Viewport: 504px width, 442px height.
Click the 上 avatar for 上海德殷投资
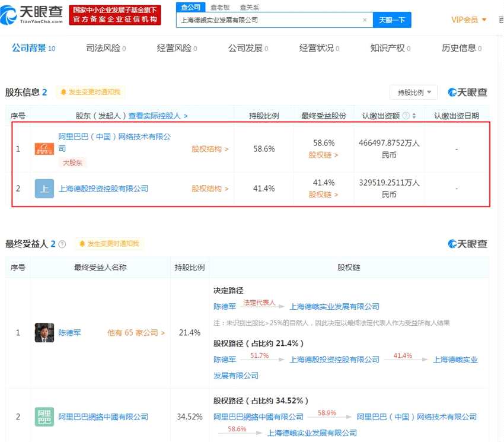coord(44,189)
